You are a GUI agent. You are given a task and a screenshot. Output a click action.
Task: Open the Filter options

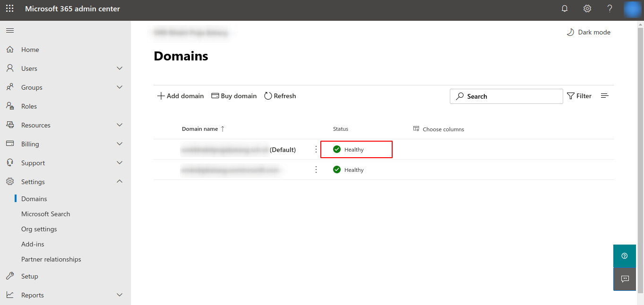point(579,96)
